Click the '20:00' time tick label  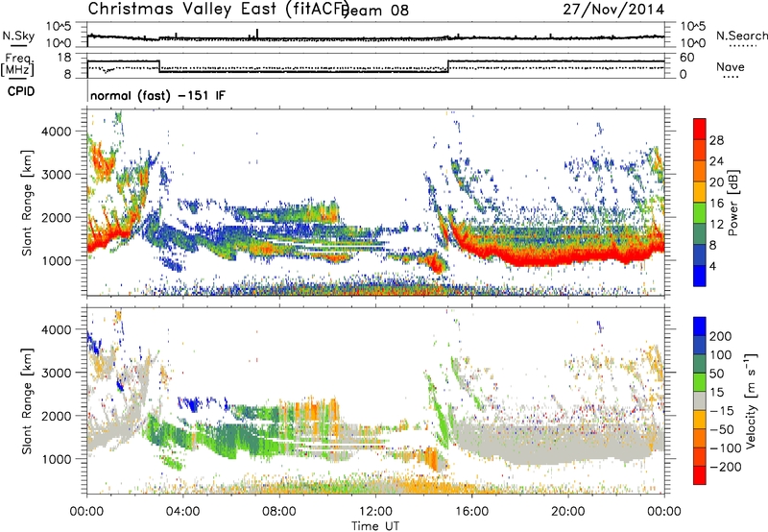click(x=567, y=512)
